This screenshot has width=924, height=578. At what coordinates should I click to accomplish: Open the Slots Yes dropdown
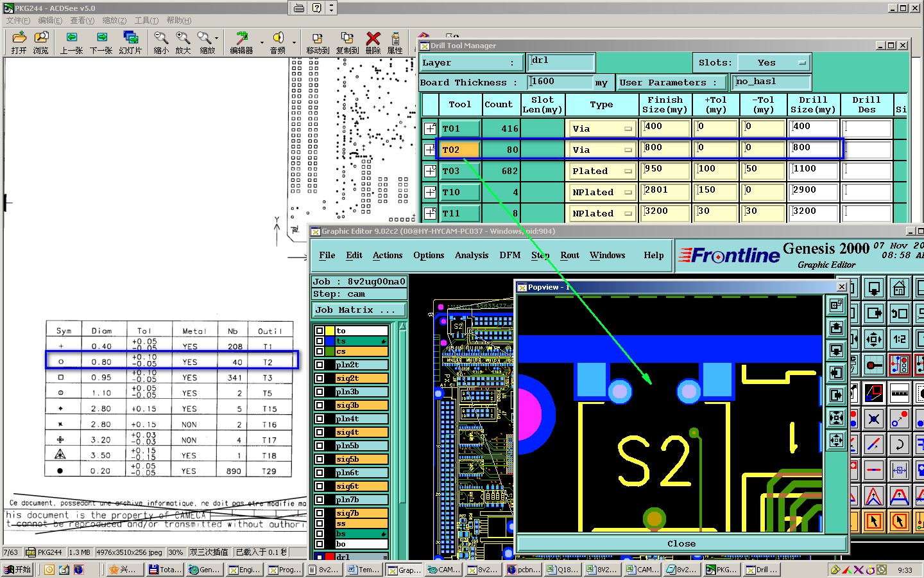coord(773,63)
